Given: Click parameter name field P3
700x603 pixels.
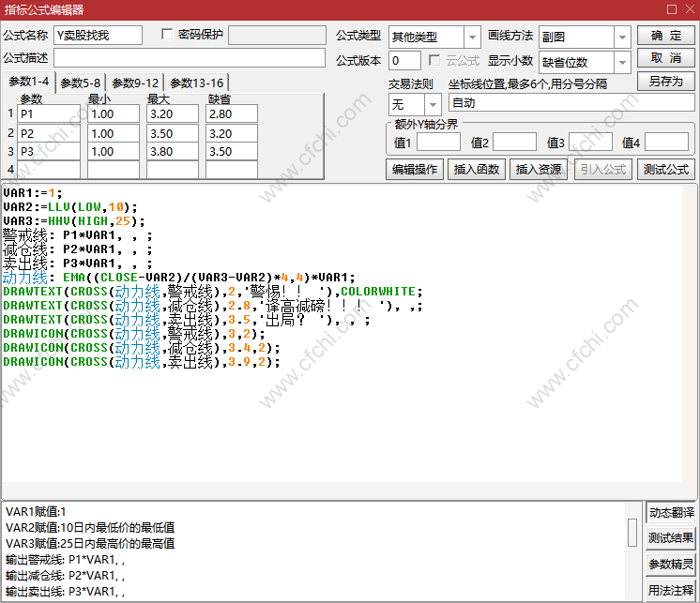Looking at the screenshot, I should point(49,152).
